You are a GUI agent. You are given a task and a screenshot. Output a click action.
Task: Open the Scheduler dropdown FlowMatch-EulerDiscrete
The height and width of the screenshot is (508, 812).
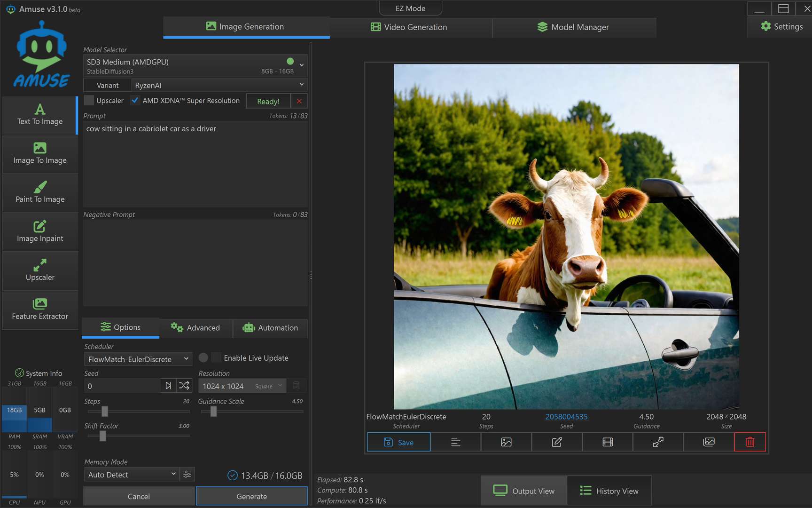point(138,359)
